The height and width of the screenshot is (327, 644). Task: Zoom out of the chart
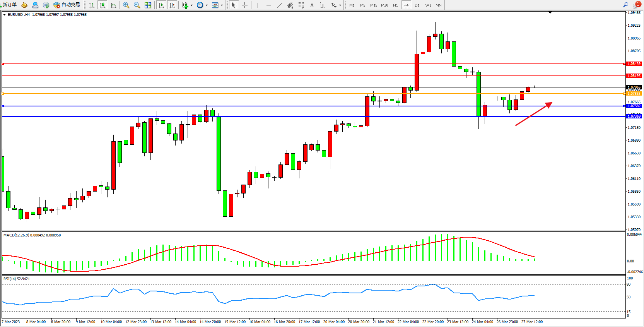tap(137, 5)
